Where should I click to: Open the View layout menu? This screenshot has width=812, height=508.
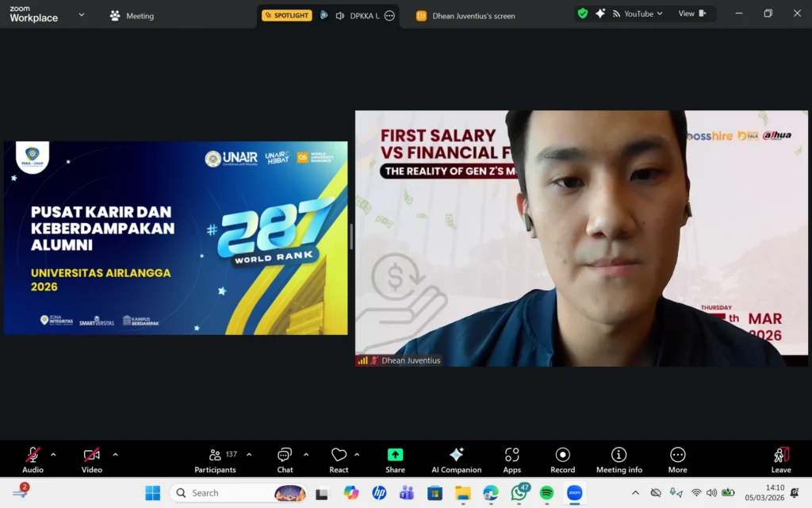[x=691, y=13]
